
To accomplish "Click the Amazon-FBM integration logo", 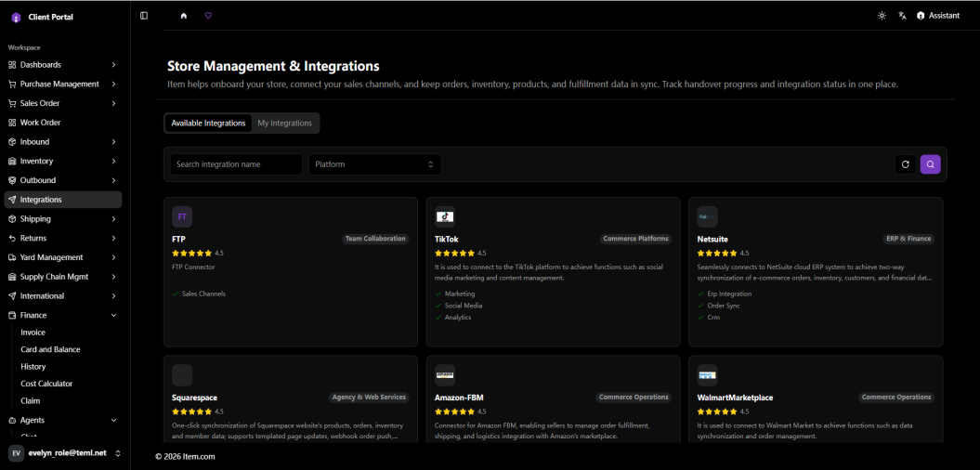I will pyautogui.click(x=445, y=375).
